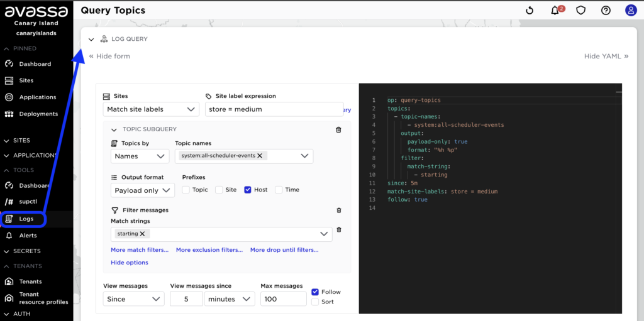Click the shield icon in top bar

580,11
